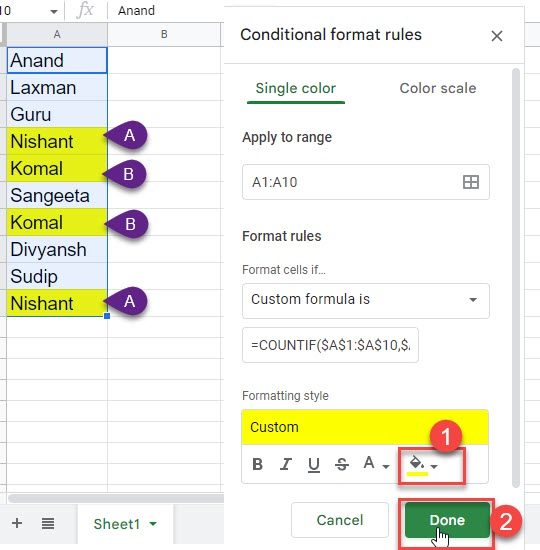Toggle strikethrough formatting style
The height and width of the screenshot is (550, 540).
pos(341,464)
